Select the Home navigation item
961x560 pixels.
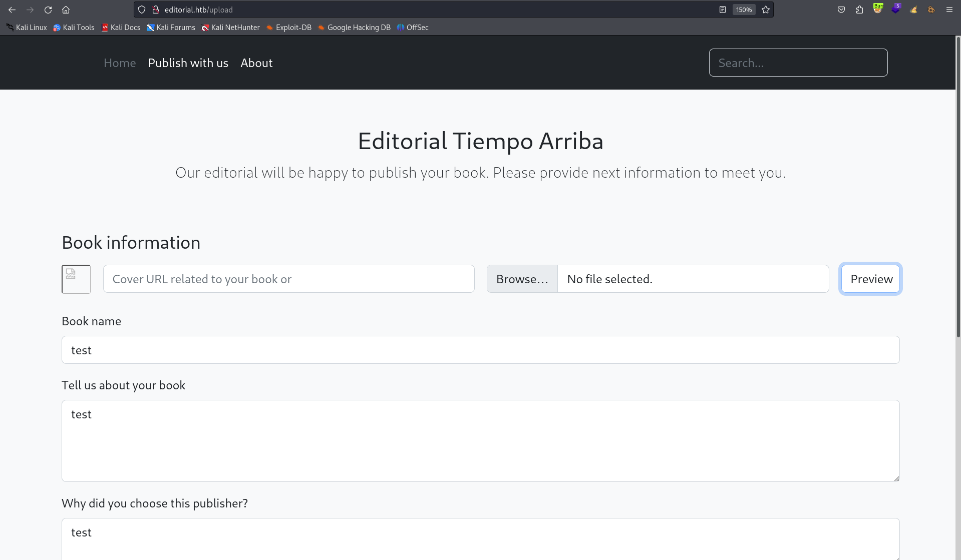(x=120, y=63)
